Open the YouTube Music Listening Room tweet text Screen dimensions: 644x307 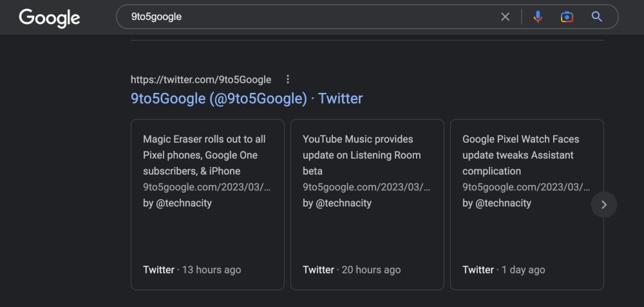pyautogui.click(x=361, y=155)
